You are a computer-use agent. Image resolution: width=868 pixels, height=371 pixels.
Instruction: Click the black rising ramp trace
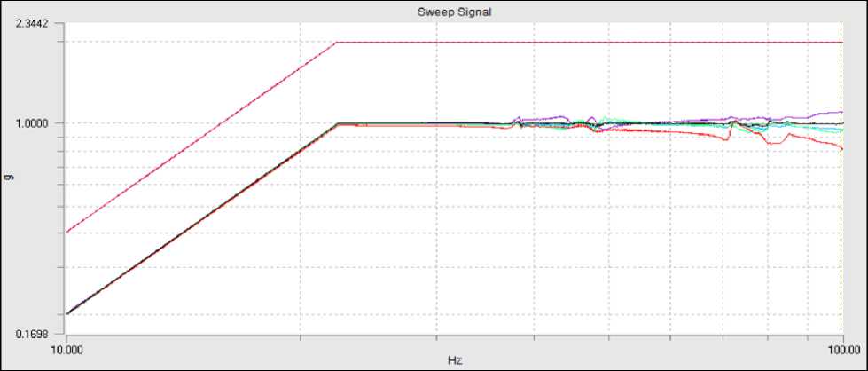tap(202, 218)
